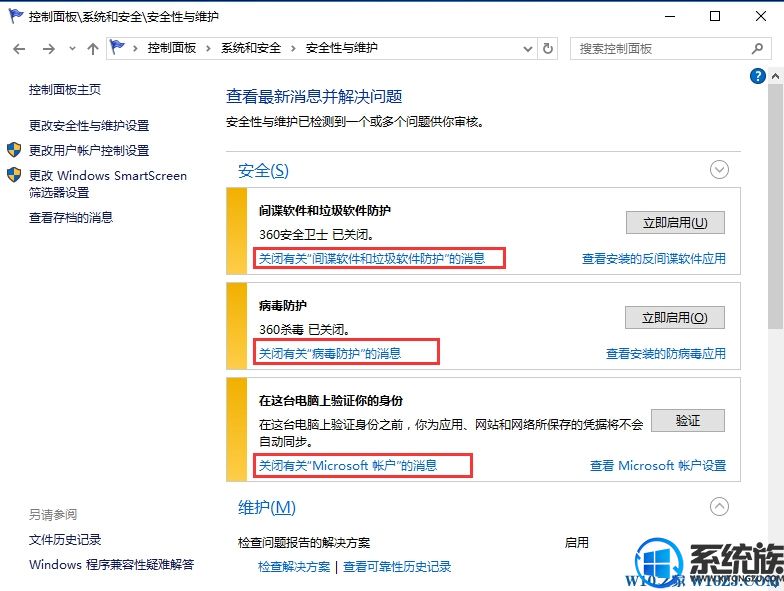784x591 pixels.
Task: Open the address bar history dropdown
Action: point(528,49)
